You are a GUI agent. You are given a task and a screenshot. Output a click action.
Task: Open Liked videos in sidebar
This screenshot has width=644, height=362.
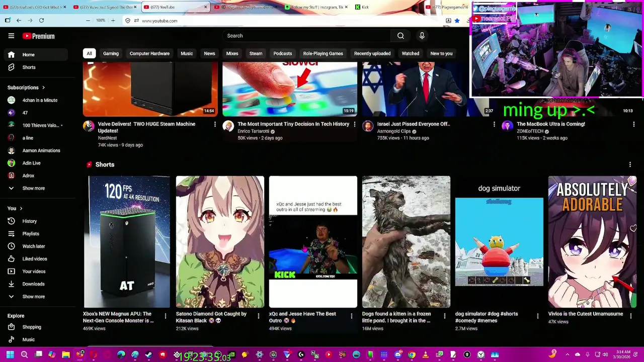point(35,259)
